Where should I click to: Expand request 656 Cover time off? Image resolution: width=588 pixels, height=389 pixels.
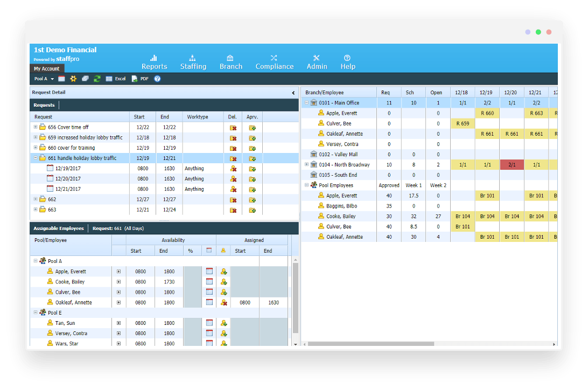(36, 127)
